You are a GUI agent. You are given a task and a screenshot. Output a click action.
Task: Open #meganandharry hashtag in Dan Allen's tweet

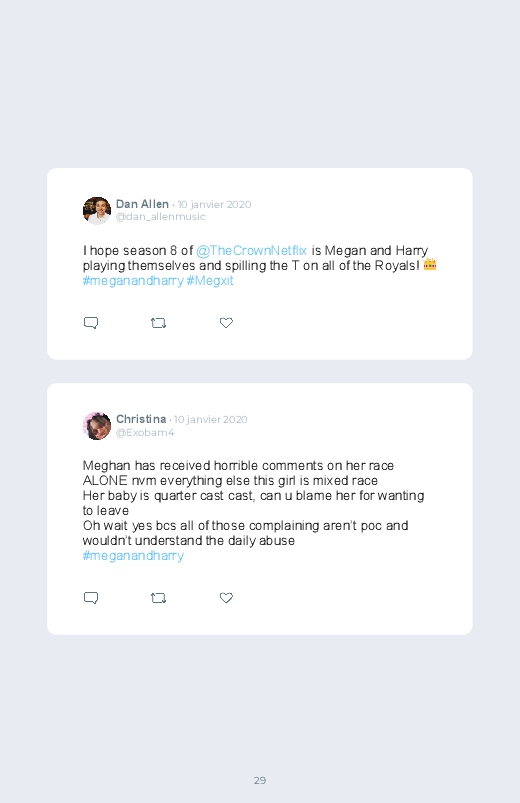(133, 281)
